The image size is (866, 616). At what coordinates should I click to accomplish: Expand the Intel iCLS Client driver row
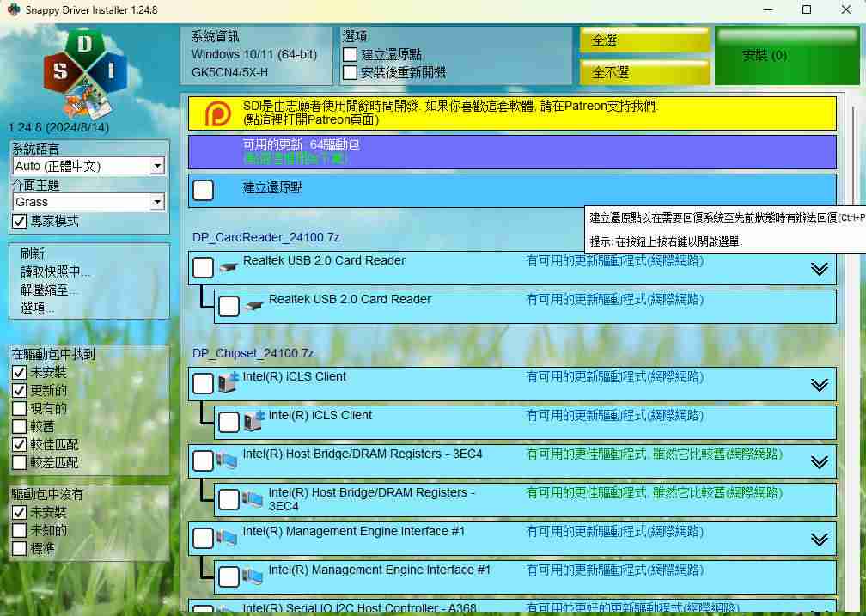820,384
